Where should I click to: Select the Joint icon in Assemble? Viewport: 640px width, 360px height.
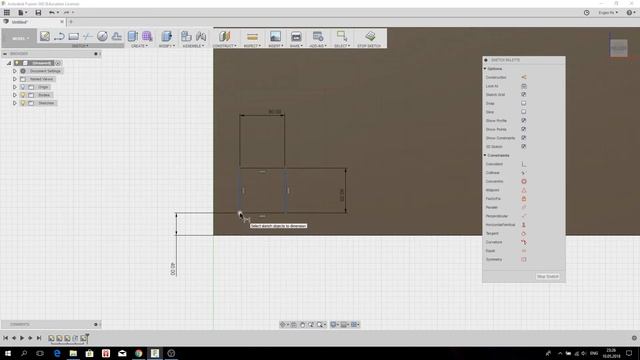click(x=201, y=36)
